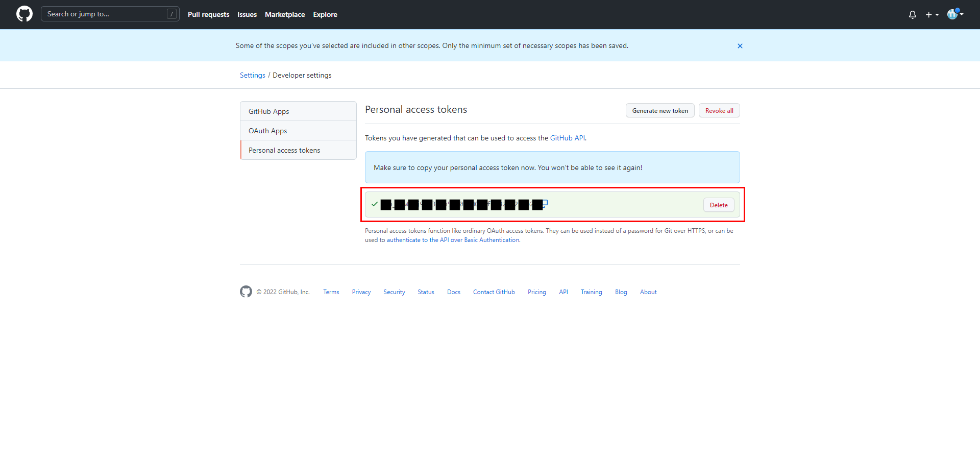Open Pull requests in top navigation
This screenshot has width=980, height=458.
pos(208,14)
